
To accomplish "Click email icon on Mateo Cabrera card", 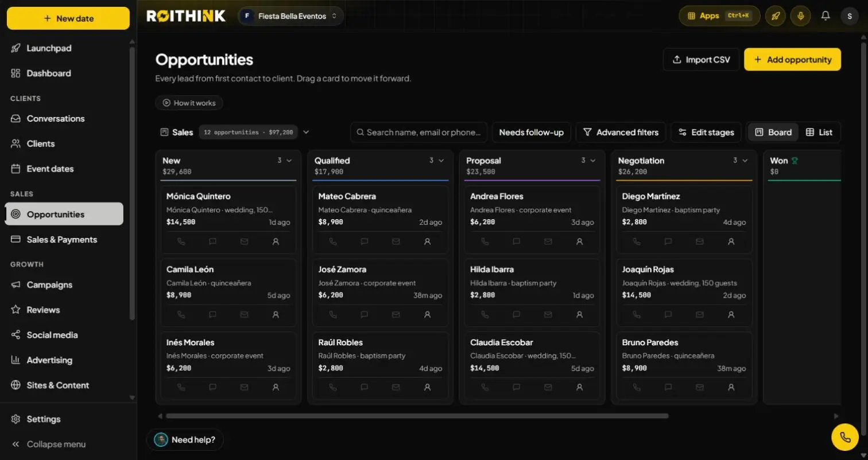I will point(396,242).
